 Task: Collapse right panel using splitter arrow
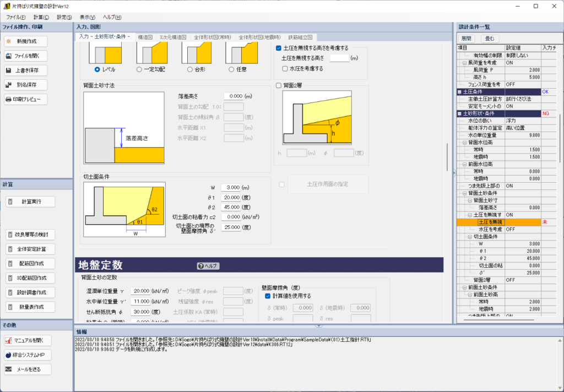click(x=454, y=173)
